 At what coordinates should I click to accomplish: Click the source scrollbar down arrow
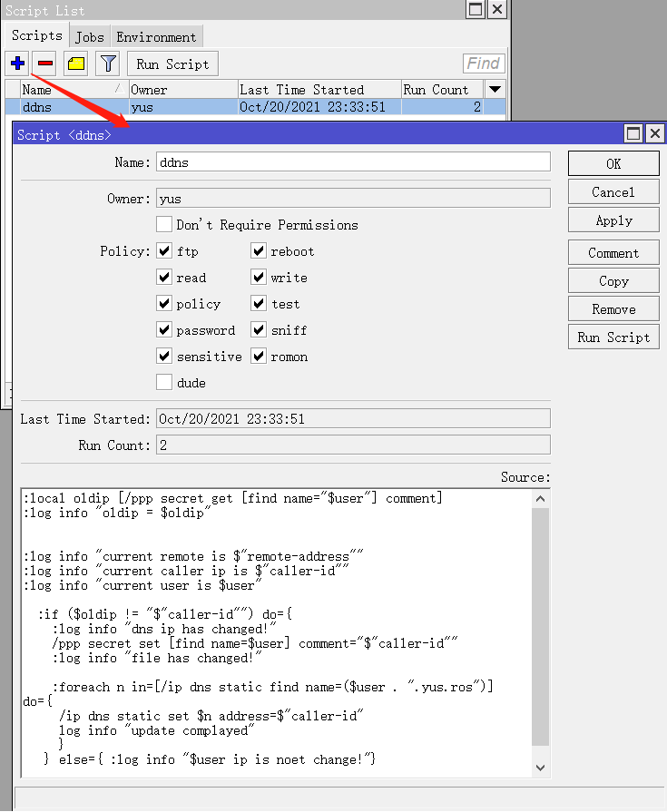[x=541, y=768]
